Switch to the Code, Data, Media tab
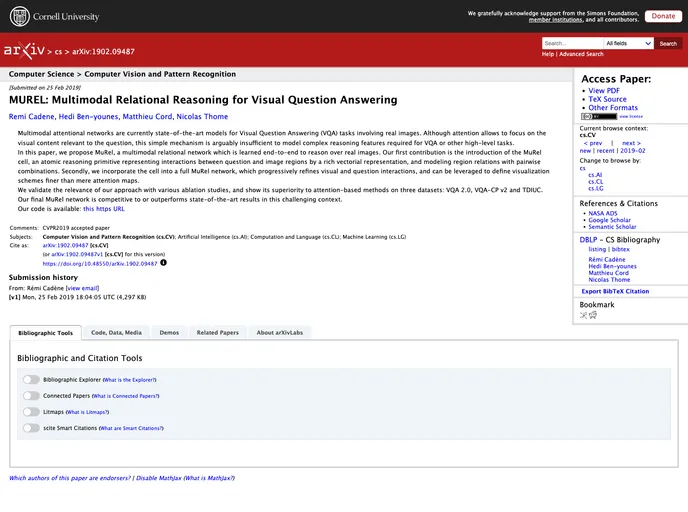Image resolution: width=688 pixels, height=512 pixels. tap(116, 333)
